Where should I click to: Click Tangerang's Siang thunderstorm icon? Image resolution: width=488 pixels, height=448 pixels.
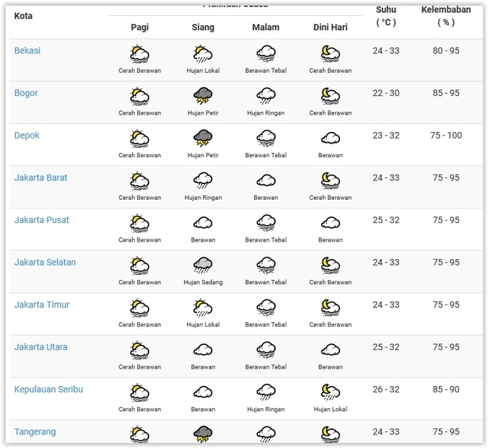[x=203, y=434]
